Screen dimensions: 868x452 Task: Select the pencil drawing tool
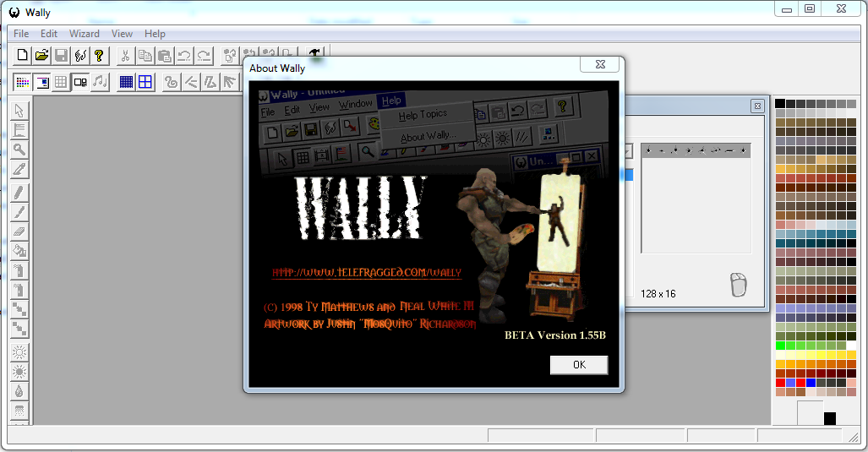click(19, 193)
